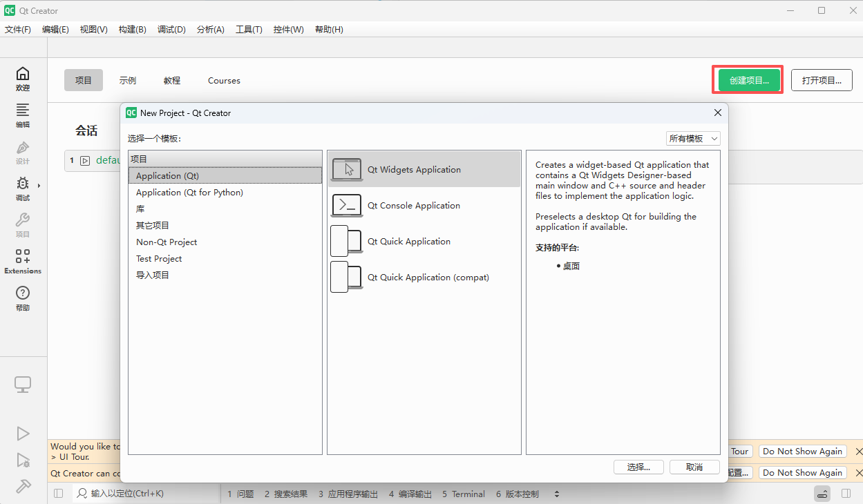Select Application (Qt for Python) category

(x=225, y=192)
